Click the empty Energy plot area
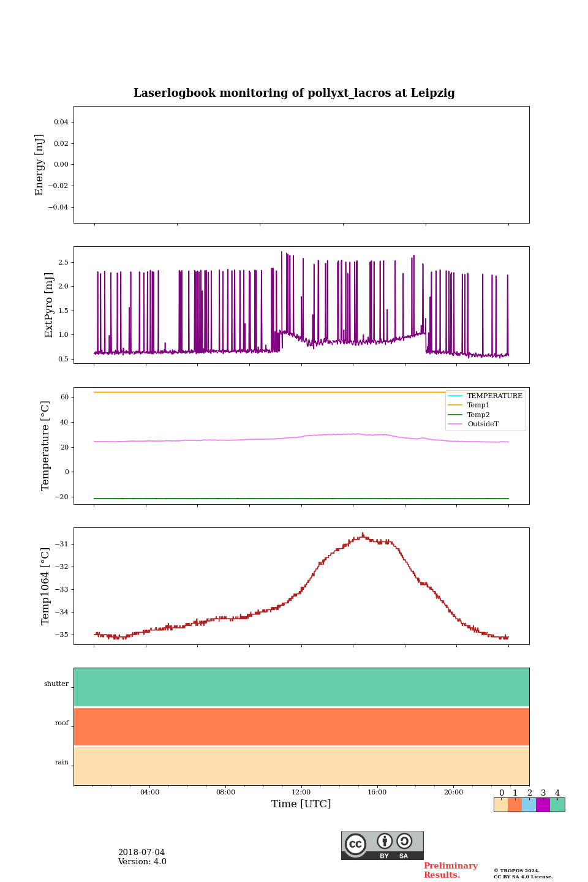Screen dimensions: 588x882 pyautogui.click(x=301, y=165)
